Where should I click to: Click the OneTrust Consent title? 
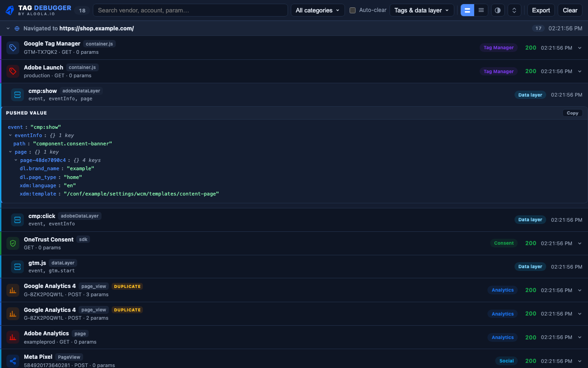[49, 239]
